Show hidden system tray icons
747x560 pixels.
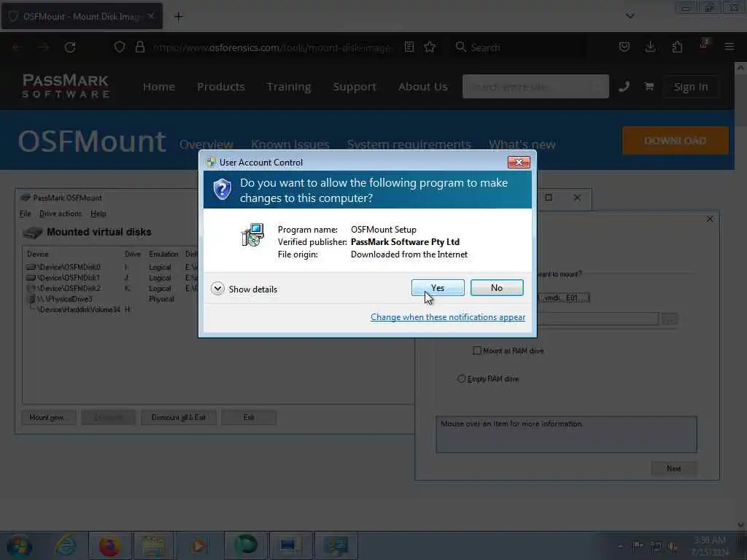(620, 546)
